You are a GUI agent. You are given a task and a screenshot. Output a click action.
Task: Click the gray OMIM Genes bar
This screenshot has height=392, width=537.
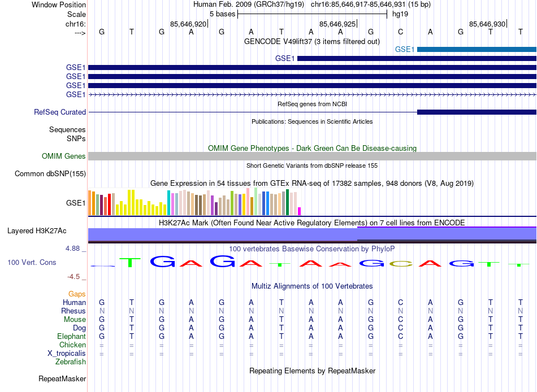coord(313,156)
